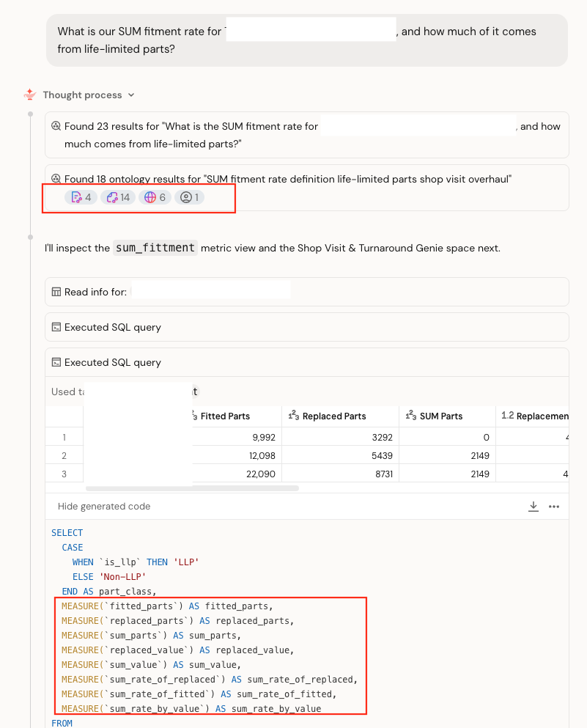Click the integer type icon on SUM Parts
The image size is (587, 728).
click(x=410, y=416)
